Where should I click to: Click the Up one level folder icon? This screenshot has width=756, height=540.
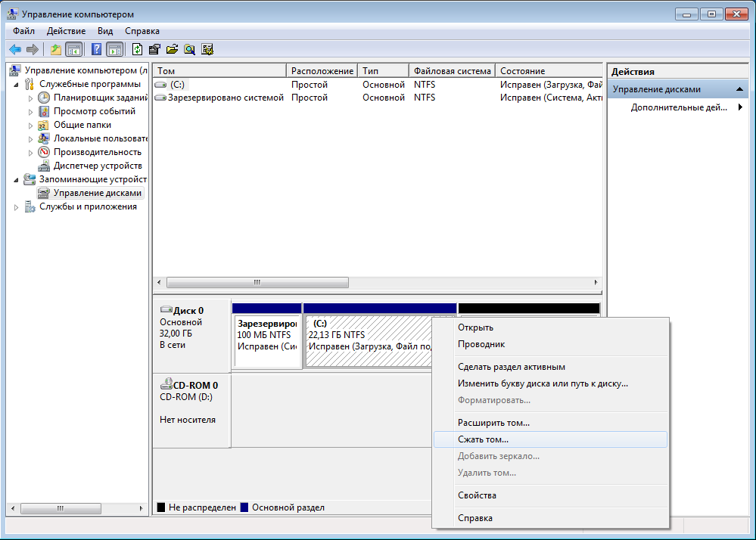pyautogui.click(x=56, y=49)
